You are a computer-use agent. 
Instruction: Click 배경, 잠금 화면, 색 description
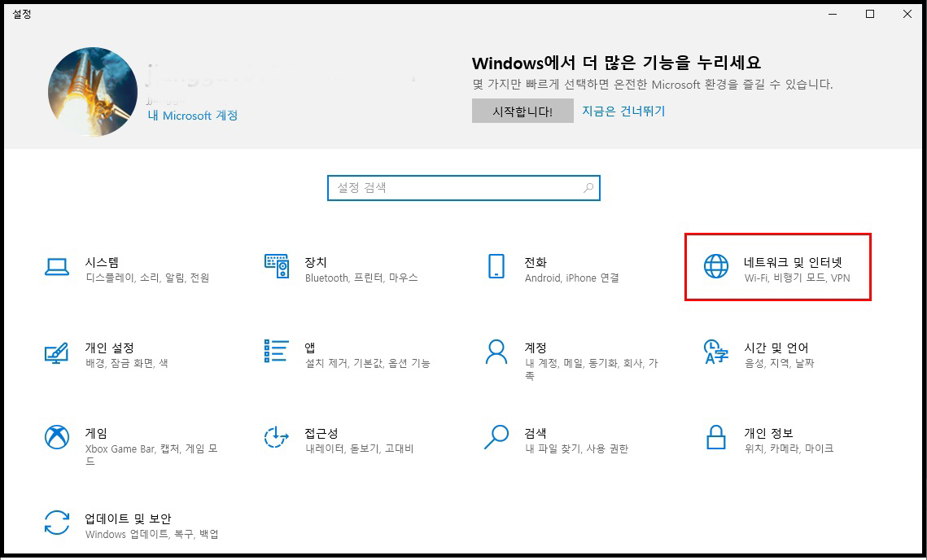[x=126, y=363]
